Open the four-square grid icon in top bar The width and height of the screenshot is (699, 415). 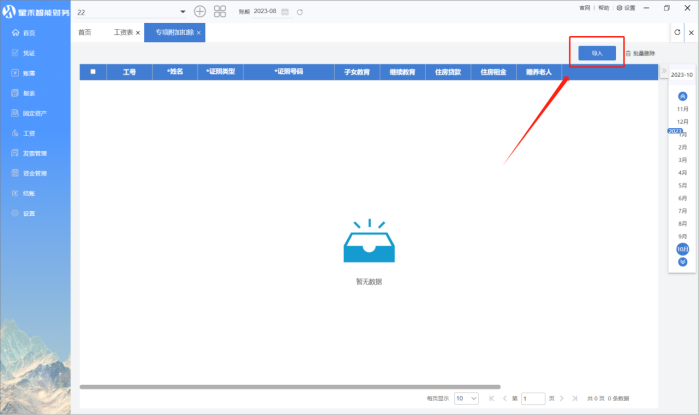[x=220, y=11]
